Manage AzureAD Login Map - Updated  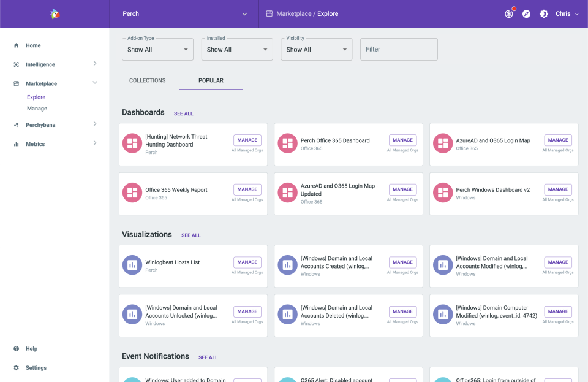403,189
